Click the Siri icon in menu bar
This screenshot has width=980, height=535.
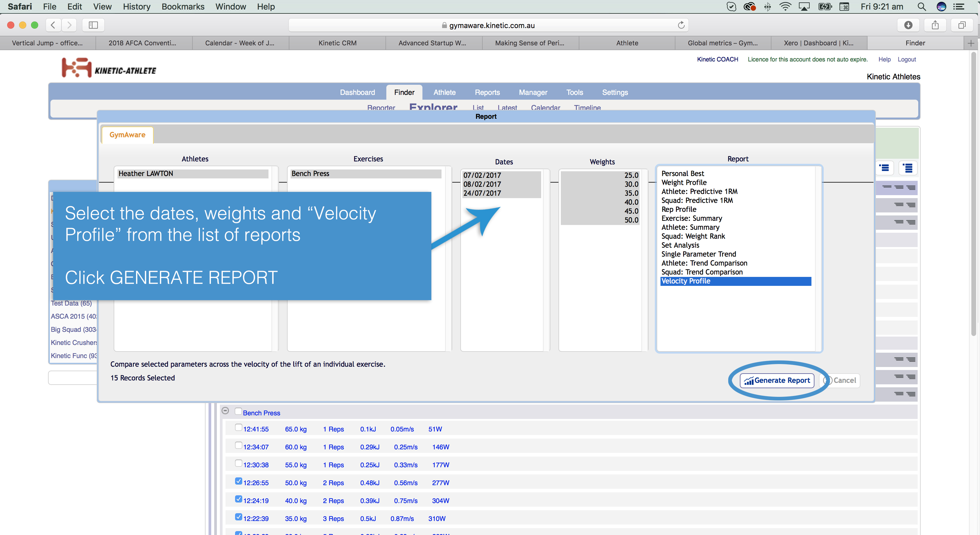pyautogui.click(x=941, y=7)
